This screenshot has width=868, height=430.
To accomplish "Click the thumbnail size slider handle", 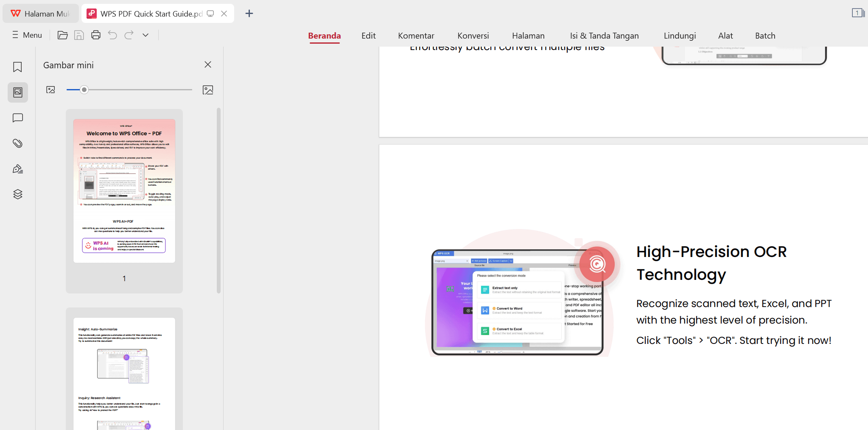I will 84,89.
